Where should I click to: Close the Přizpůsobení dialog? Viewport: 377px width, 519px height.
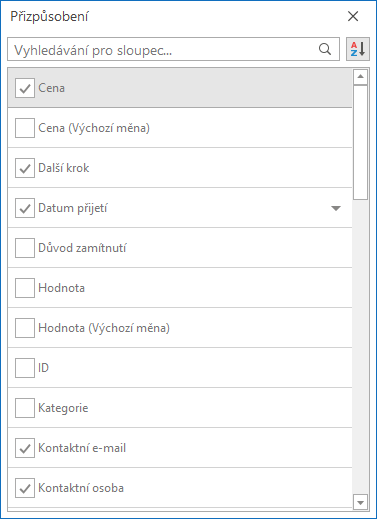coord(353,16)
